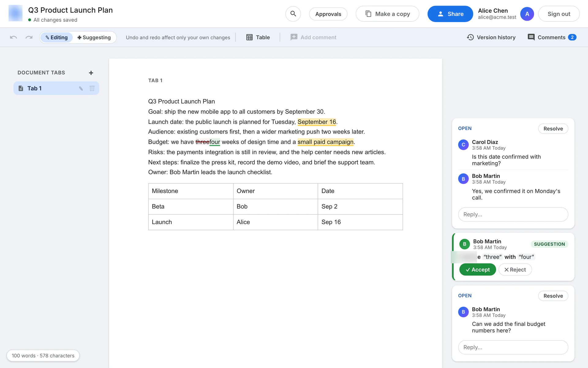Open Version history
This screenshot has width=588, height=368.
coord(491,37)
